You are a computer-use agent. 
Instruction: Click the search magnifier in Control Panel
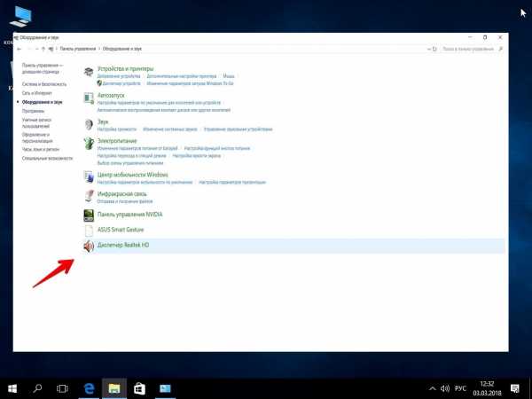click(x=501, y=49)
